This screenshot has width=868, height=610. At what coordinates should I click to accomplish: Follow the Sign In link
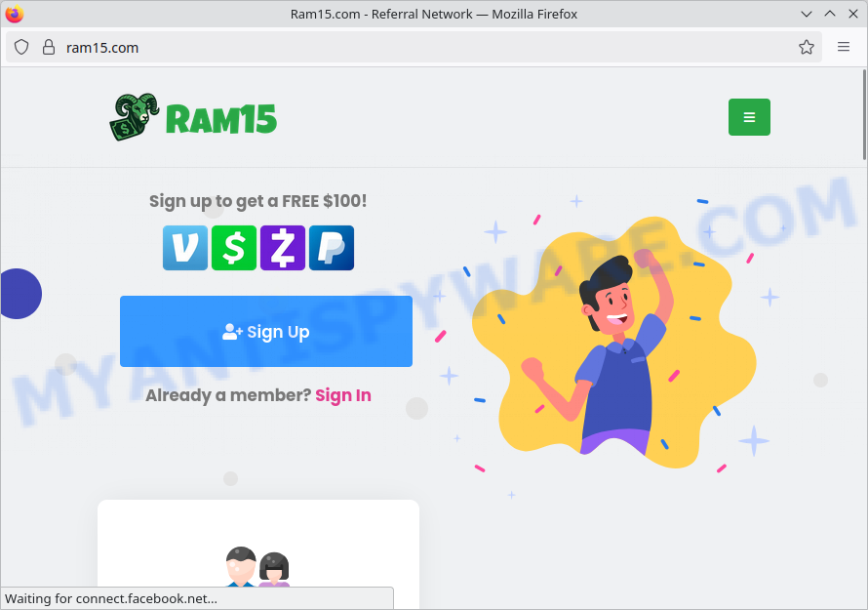pyautogui.click(x=342, y=395)
